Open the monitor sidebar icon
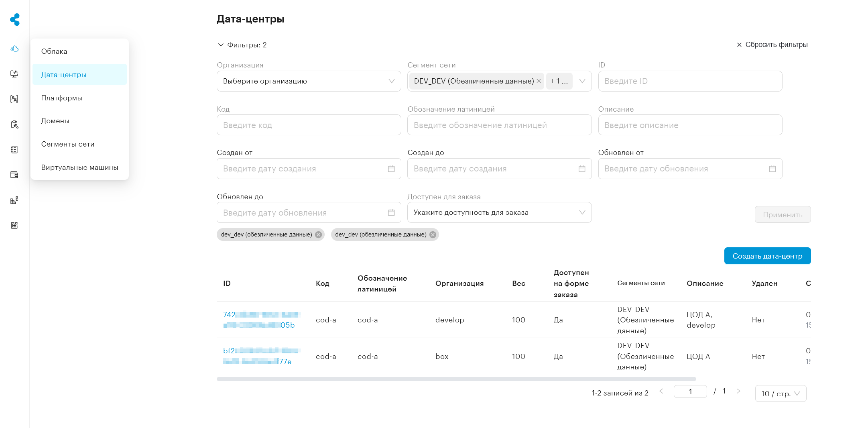868x428 pixels. coord(14,74)
